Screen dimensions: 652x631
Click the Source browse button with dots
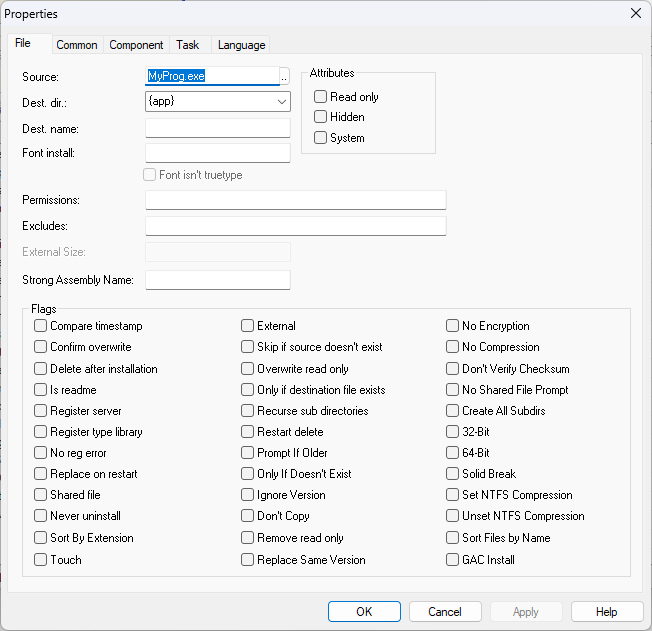284,77
